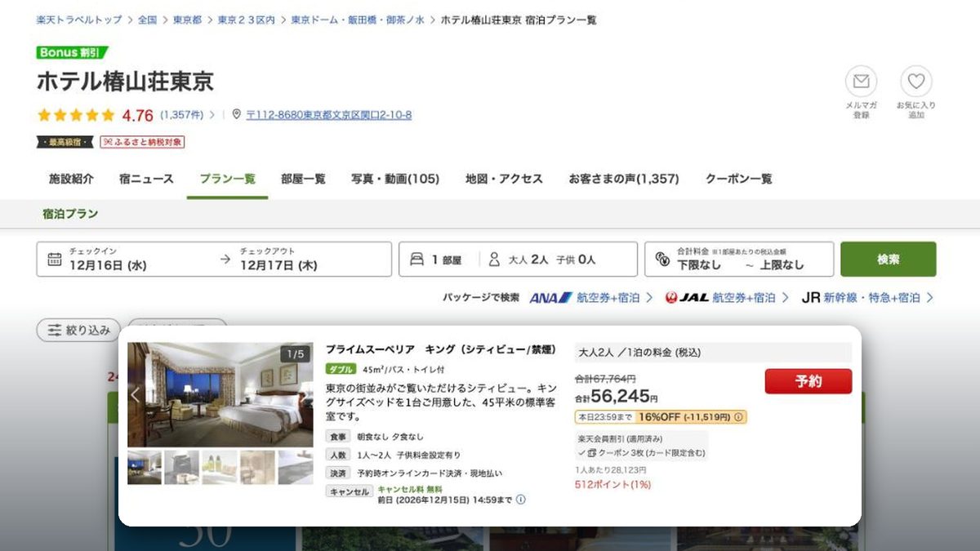
Task: Open ANA 航空券+宿泊 package search
Action: click(591, 298)
